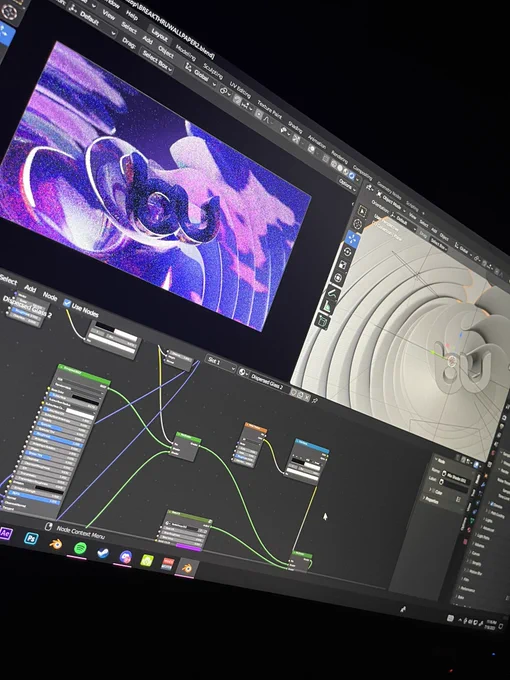Click the transform pivot point icon in top header
Screen dimensions: 510x680
pos(223,91)
